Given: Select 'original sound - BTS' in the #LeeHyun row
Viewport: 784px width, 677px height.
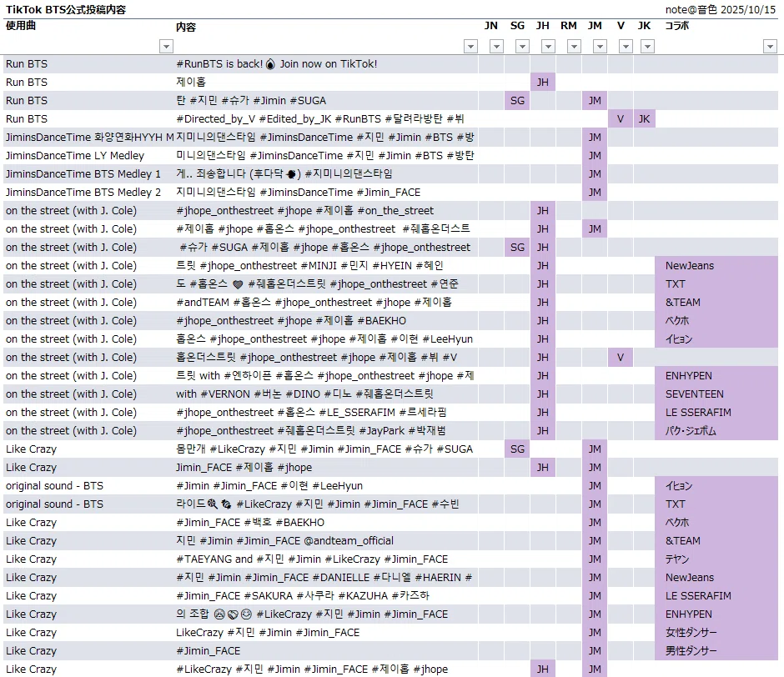Looking at the screenshot, I should pos(89,486).
